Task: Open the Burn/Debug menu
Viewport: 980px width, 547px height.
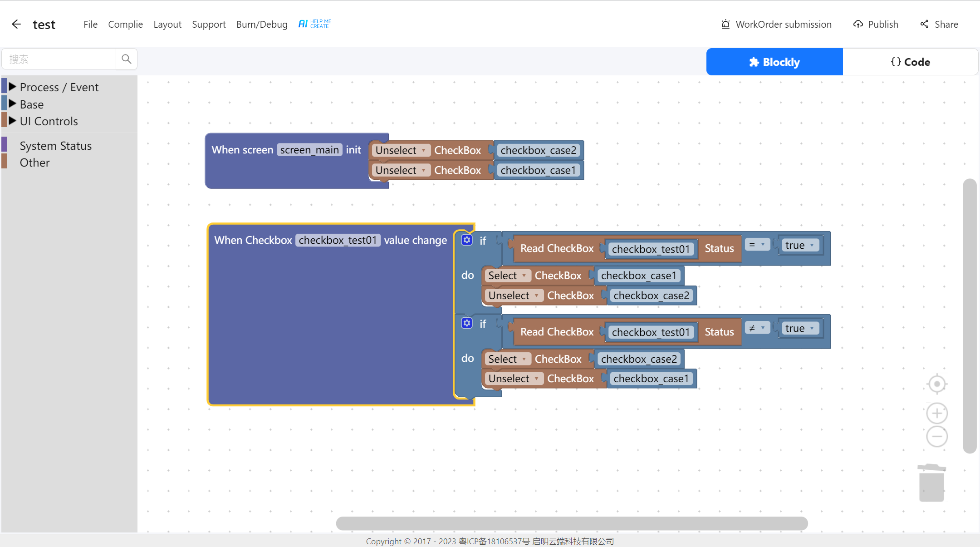Action: 262,24
